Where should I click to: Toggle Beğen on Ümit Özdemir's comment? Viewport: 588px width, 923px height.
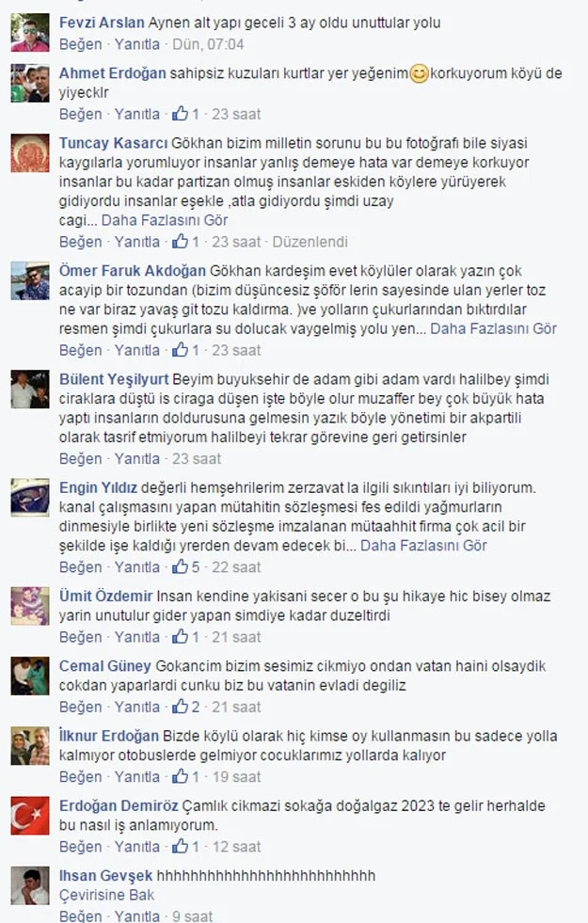80,637
